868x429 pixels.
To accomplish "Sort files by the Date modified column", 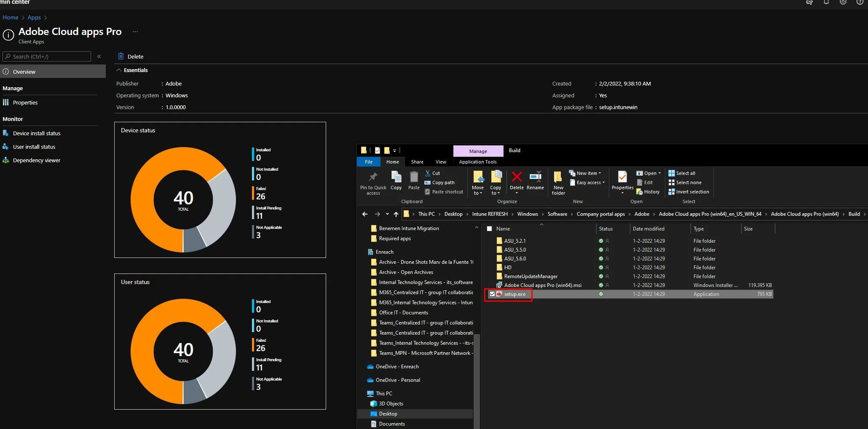I will (648, 229).
